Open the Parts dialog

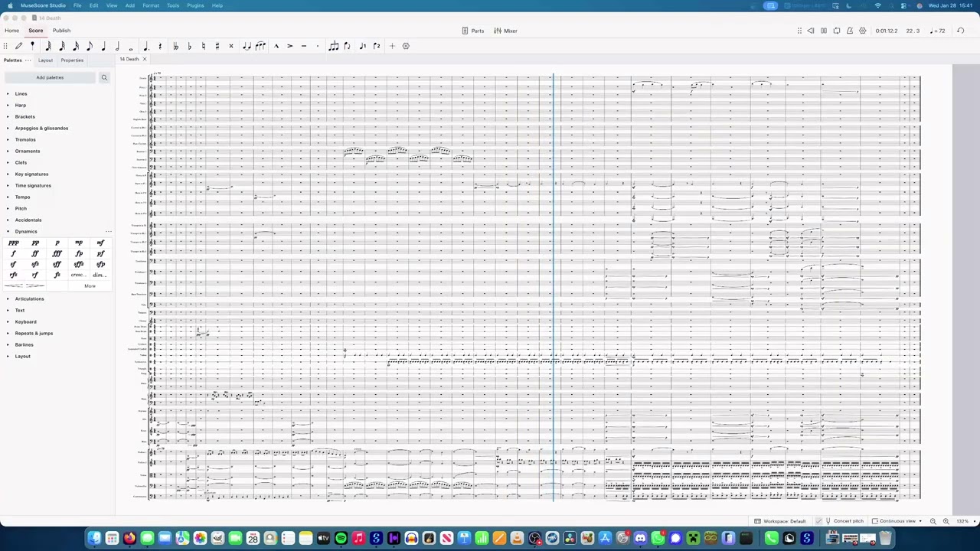point(473,31)
